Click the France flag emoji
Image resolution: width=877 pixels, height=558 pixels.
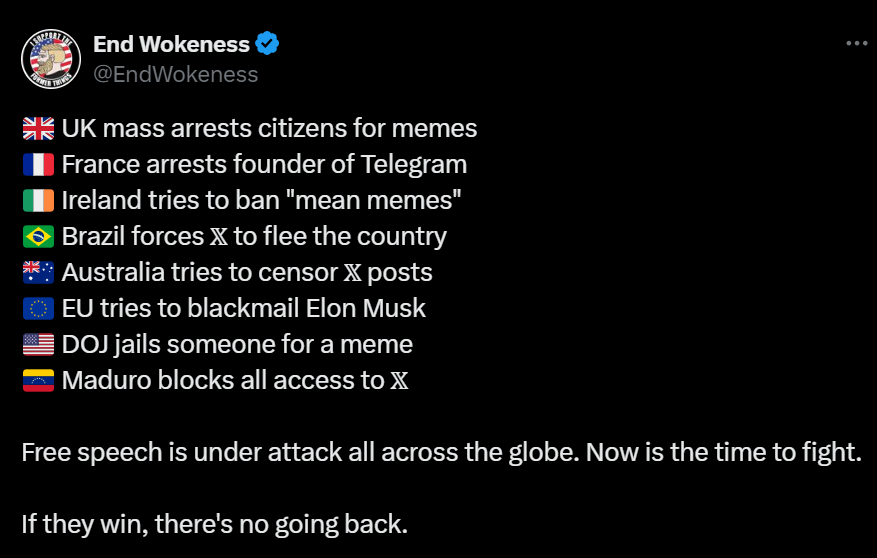38,165
